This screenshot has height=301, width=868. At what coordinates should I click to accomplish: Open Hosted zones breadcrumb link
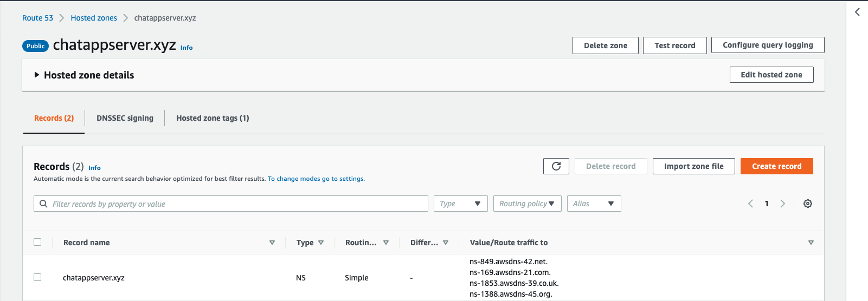[94, 18]
